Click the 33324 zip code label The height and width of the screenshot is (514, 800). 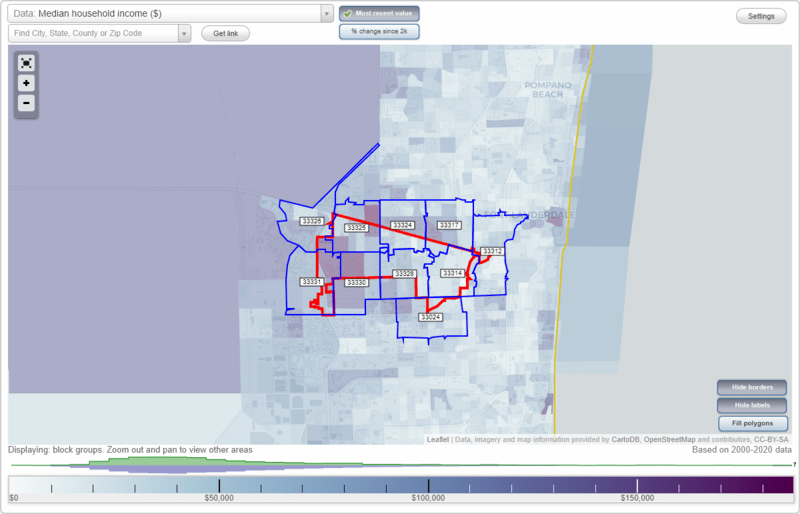coord(402,226)
